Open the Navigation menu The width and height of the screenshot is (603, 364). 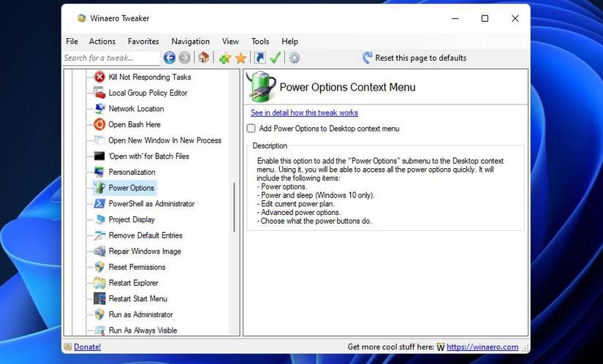click(190, 41)
